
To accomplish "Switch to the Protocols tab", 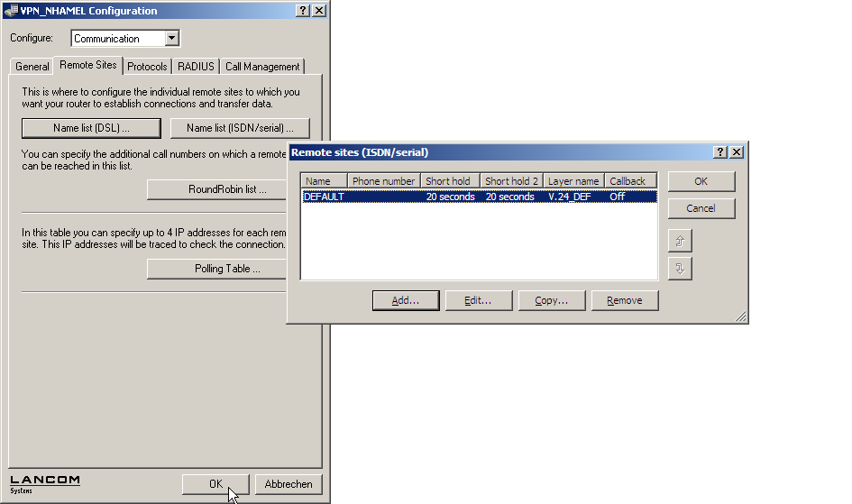I will (147, 67).
